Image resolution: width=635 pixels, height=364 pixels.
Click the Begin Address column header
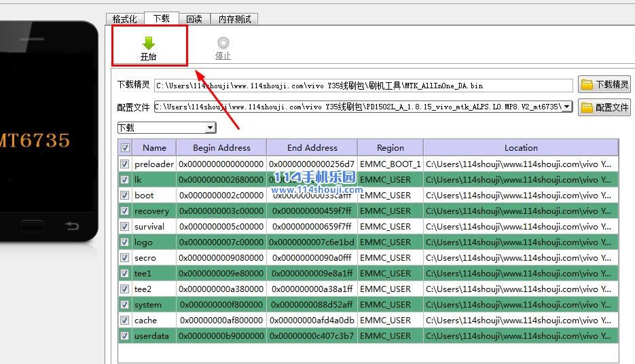221,148
